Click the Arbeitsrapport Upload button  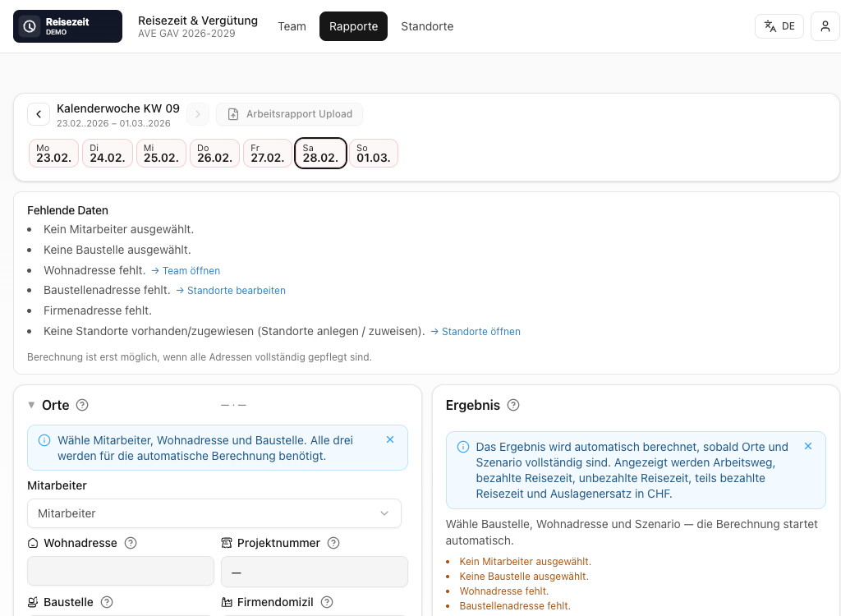pyautogui.click(x=290, y=114)
